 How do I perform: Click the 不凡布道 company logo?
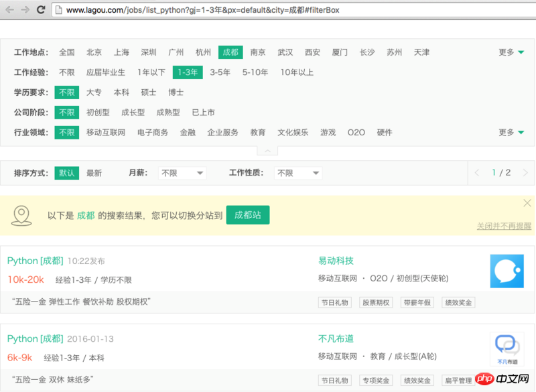pyautogui.click(x=507, y=349)
